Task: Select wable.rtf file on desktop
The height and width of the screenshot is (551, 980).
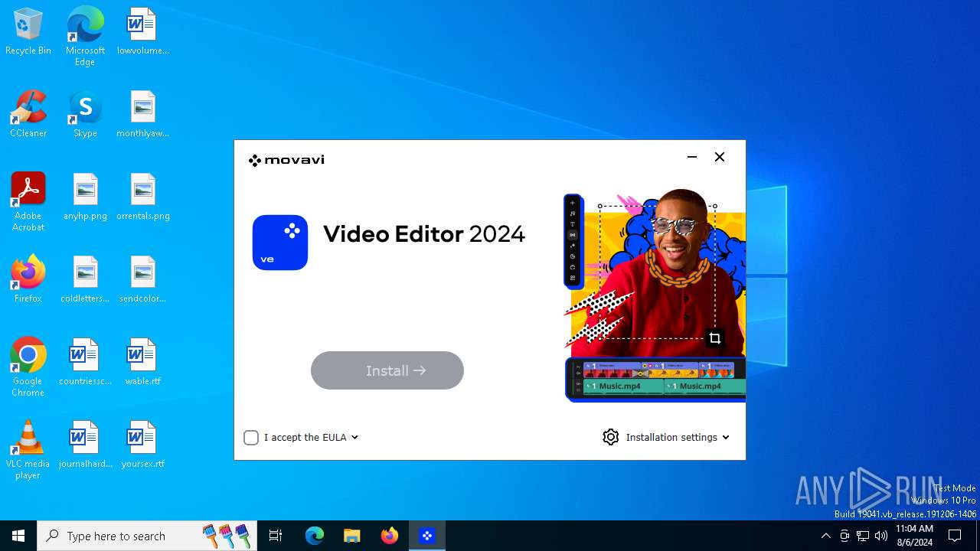Action: click(142, 363)
